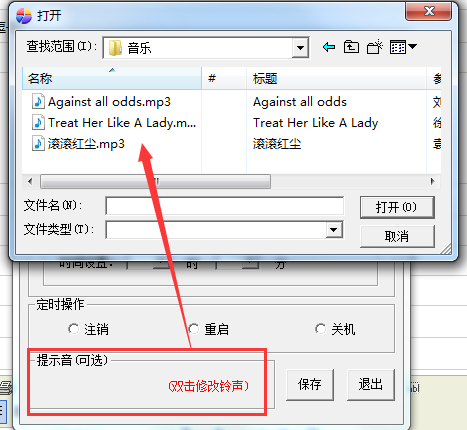Select the 重启 radio option

tap(193, 329)
